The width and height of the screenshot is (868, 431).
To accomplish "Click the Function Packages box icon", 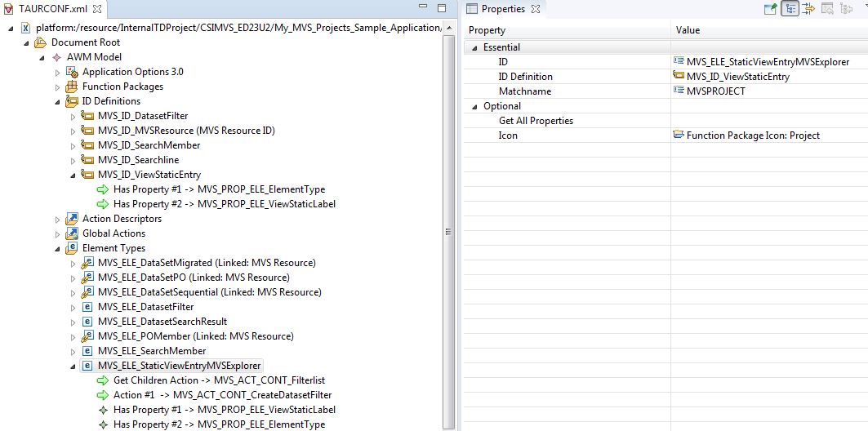I will tap(72, 87).
